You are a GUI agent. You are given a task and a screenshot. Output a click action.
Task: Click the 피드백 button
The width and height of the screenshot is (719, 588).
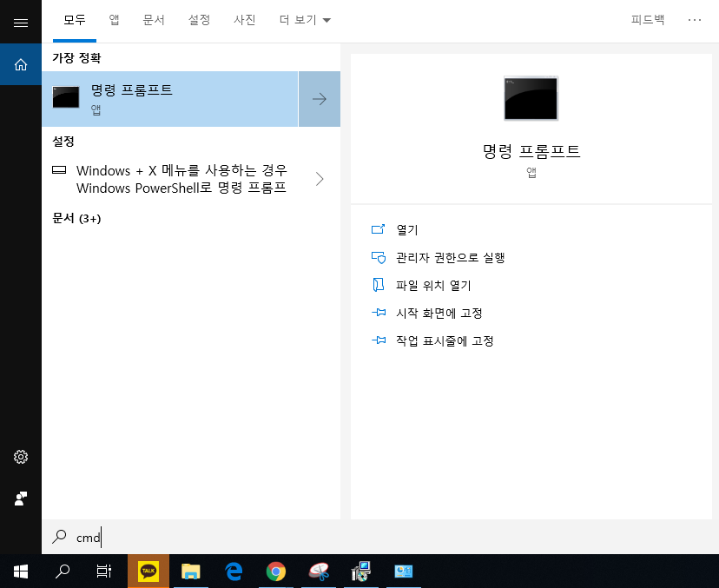(648, 20)
